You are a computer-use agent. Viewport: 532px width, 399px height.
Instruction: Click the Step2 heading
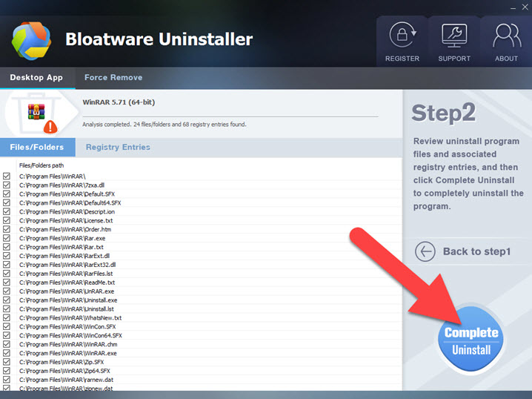point(444,113)
